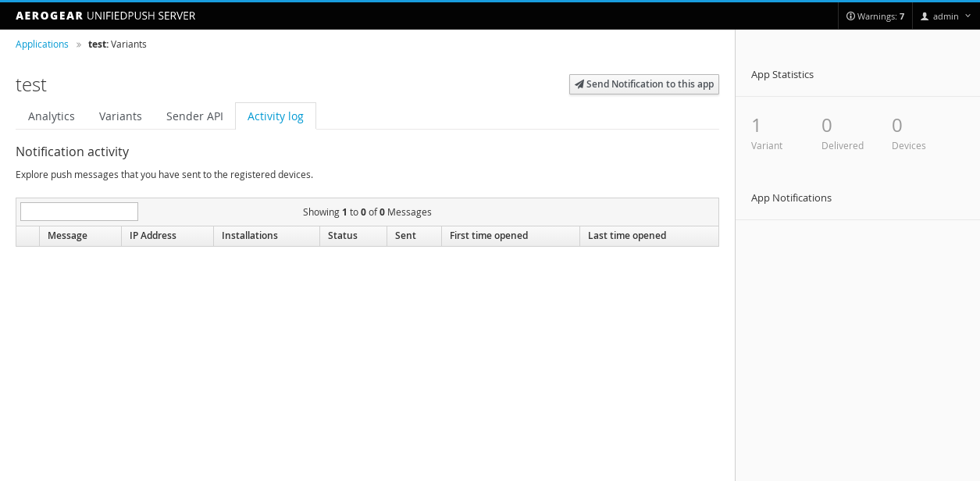Click the Variant count statistic
This screenshot has height=481, width=980.
coord(757,126)
